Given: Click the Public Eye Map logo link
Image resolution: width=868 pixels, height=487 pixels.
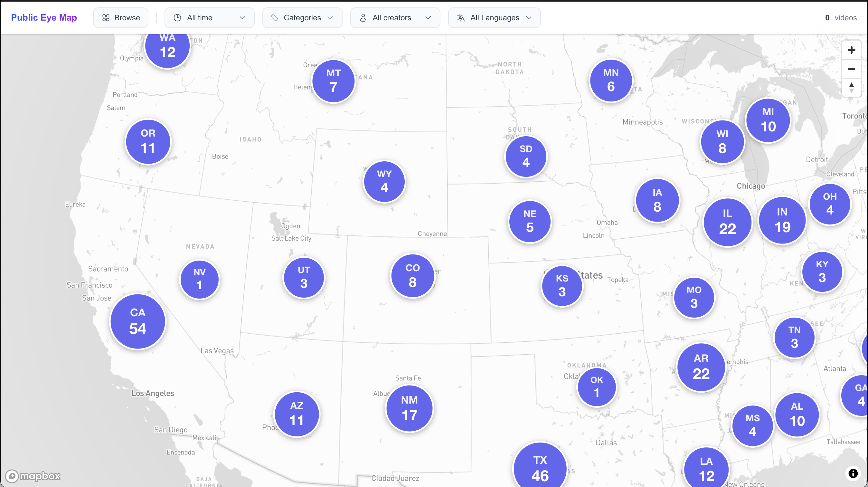Looking at the screenshot, I should pyautogui.click(x=44, y=17).
